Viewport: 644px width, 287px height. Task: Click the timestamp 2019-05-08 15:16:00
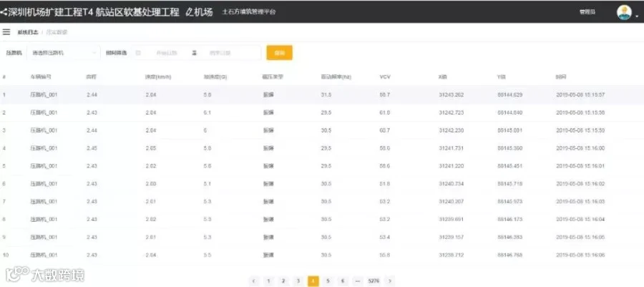pos(580,148)
